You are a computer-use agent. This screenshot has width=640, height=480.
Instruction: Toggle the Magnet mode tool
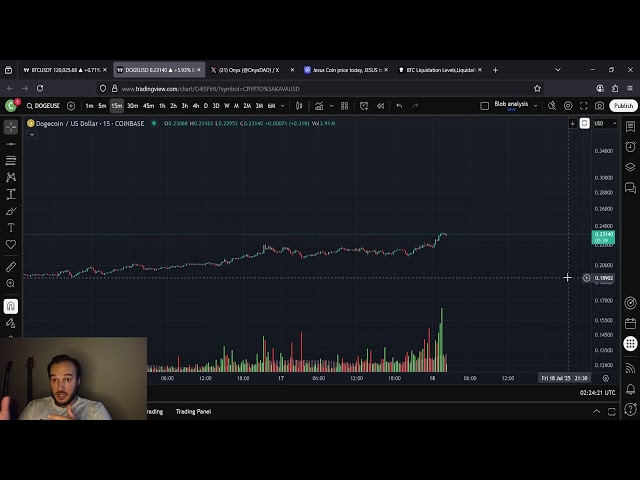click(11, 306)
